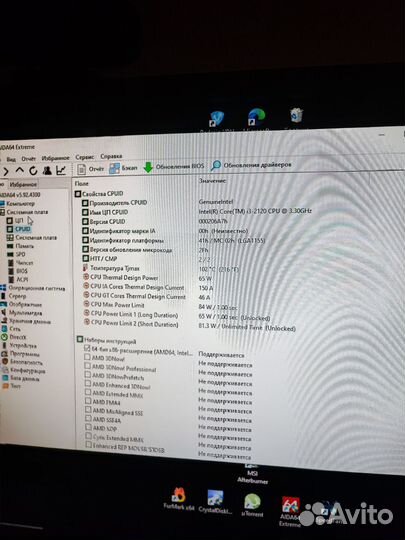Select top-level Системная плата tree node

coord(24,212)
